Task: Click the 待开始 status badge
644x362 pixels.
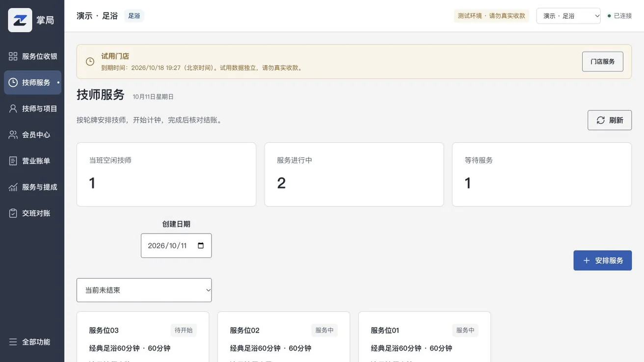Action: pyautogui.click(x=184, y=331)
